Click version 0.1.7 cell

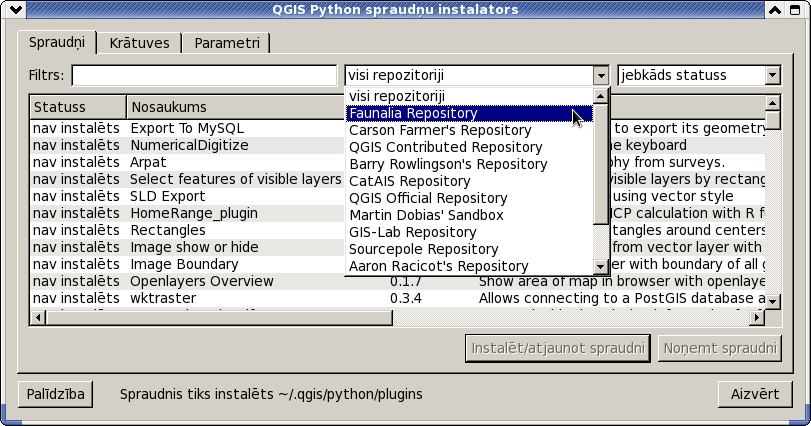pyautogui.click(x=406, y=282)
